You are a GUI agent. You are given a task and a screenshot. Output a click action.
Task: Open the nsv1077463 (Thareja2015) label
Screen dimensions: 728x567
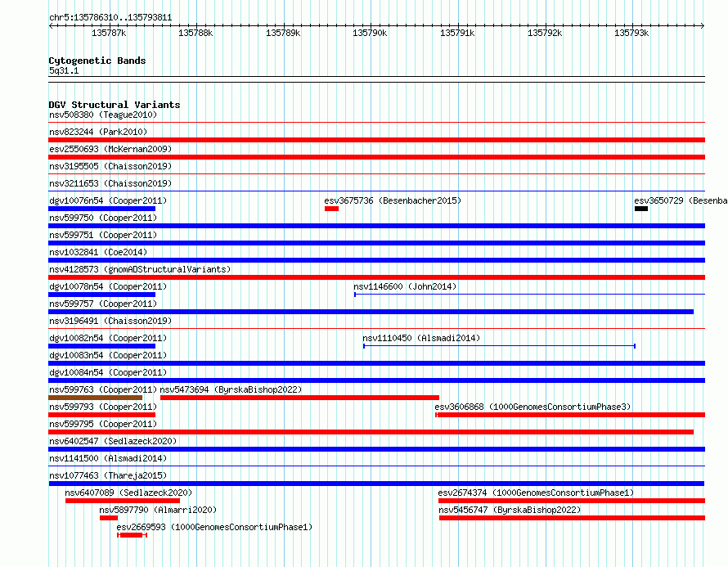[108, 475]
